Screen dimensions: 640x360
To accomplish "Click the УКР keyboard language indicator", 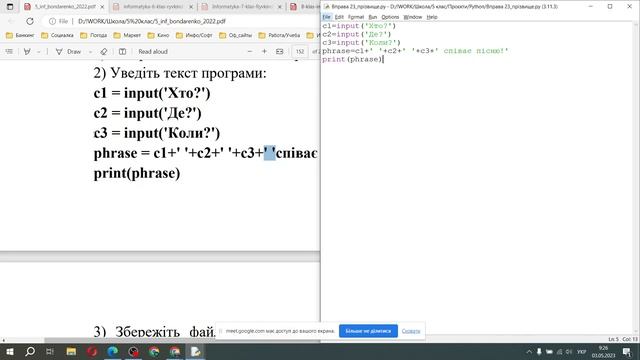I will click(582, 351).
